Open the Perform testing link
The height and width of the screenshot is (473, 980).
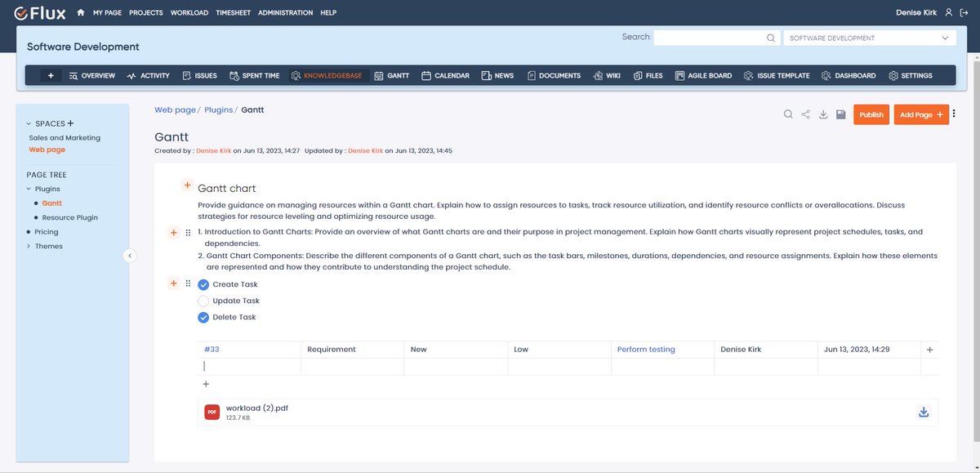coord(646,349)
